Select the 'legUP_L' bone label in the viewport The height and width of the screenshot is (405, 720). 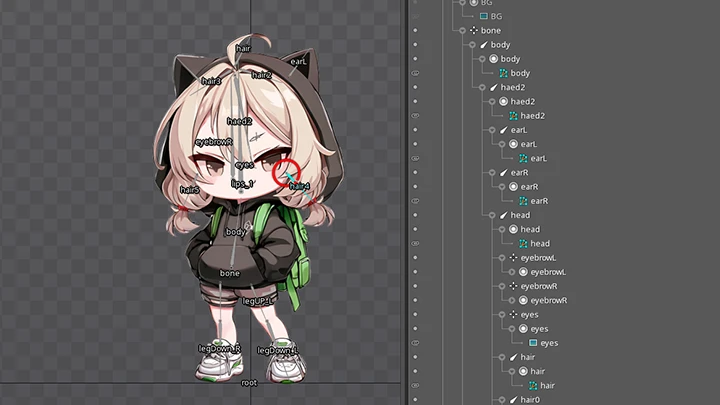point(258,301)
